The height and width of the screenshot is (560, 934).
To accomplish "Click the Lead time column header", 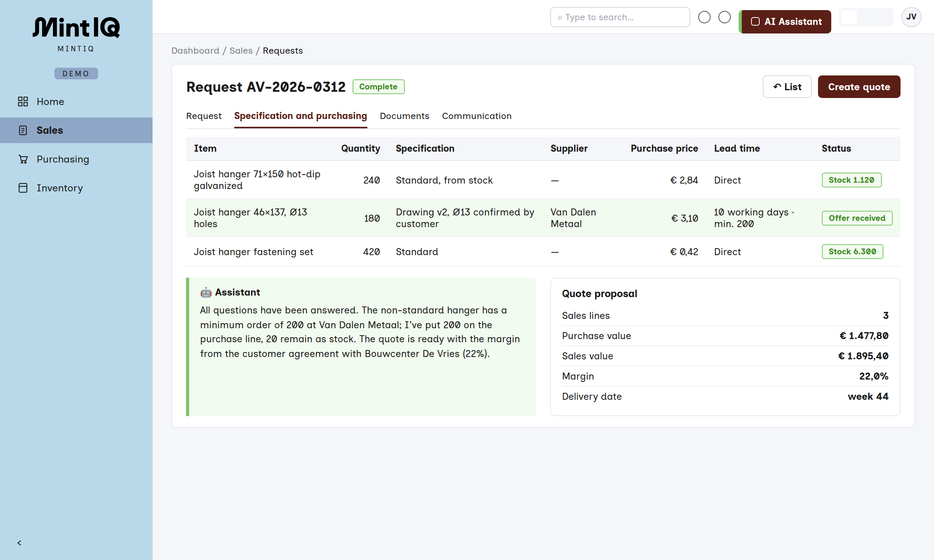I will (737, 149).
